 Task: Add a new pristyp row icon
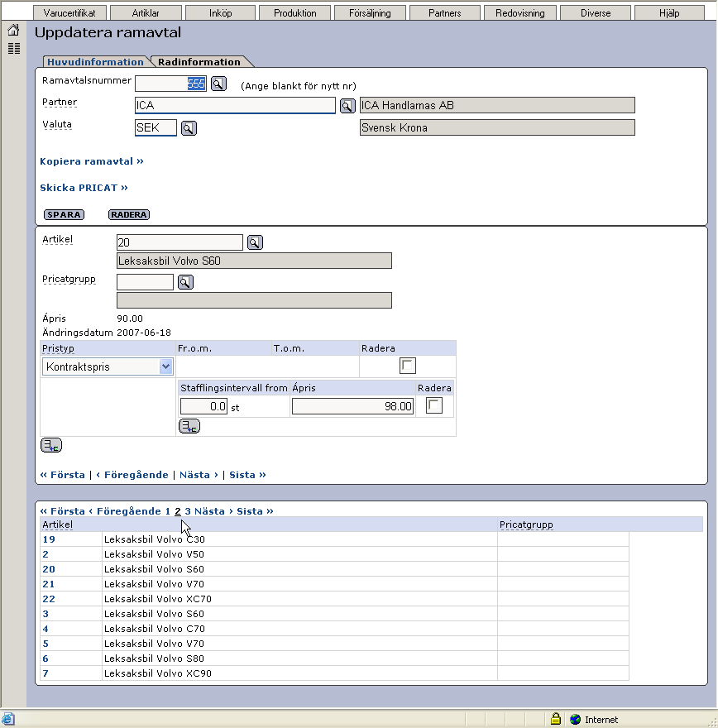(x=51, y=445)
